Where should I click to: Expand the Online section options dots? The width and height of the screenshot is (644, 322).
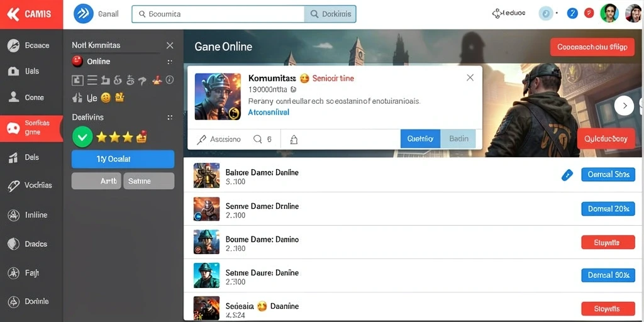tap(170, 62)
